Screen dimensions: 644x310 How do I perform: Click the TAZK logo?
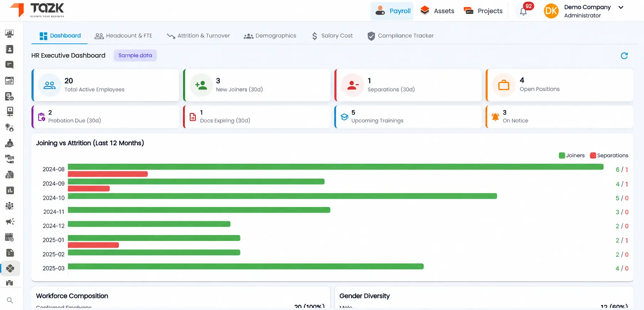[37, 10]
